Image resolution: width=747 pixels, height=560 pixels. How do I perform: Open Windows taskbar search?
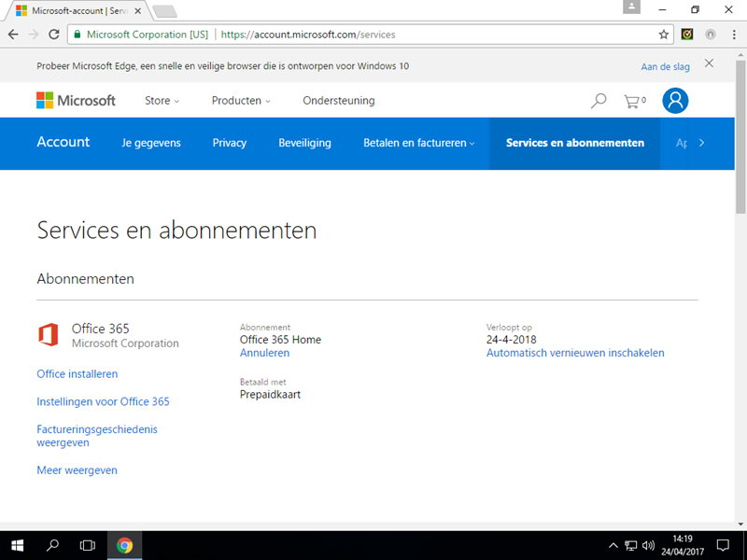click(52, 546)
